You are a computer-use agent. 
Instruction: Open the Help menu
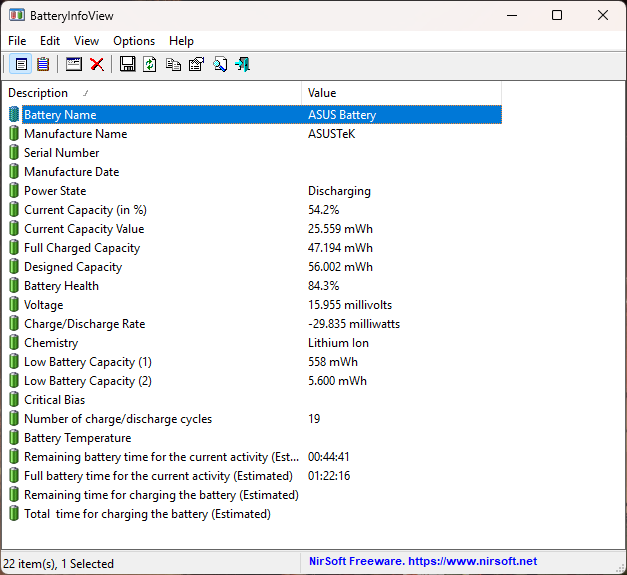[181, 41]
